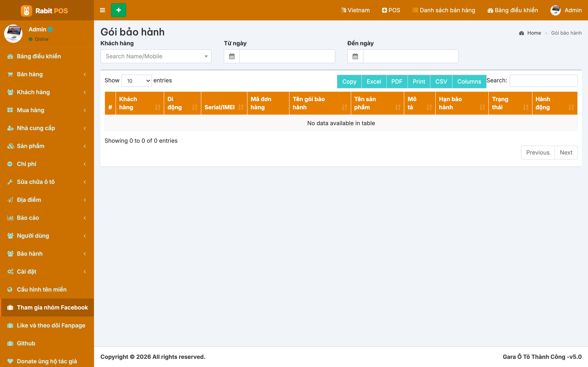Expand the Bán hàng sidebar menu
Screen dimensions: 588x367
[47, 74]
